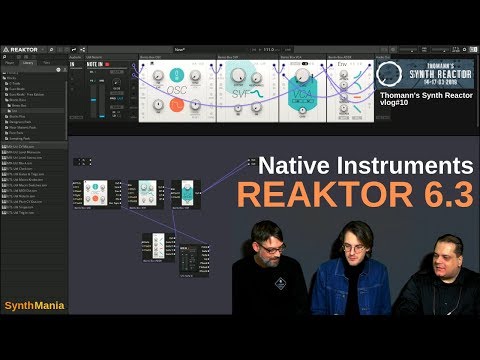Click the large level knob on the VCA block

[x=302, y=76]
